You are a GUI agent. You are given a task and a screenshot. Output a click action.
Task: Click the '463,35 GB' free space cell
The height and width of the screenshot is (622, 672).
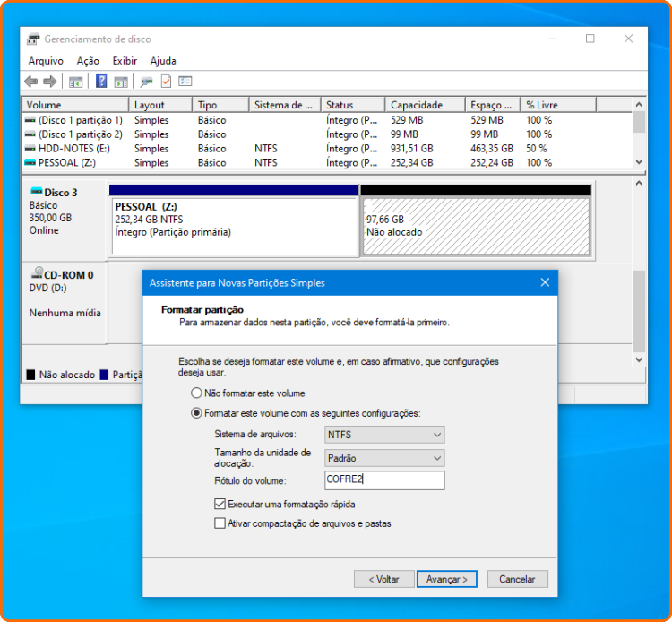(492, 148)
